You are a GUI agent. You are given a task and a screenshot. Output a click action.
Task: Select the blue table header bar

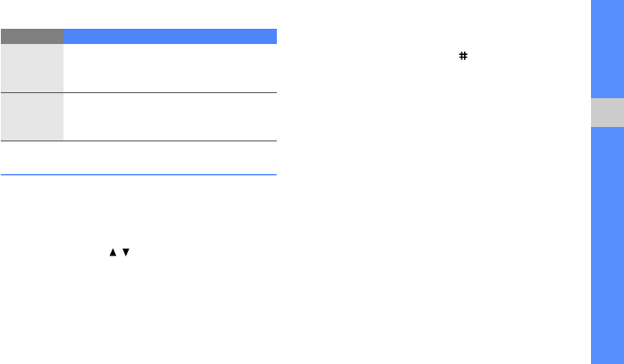170,36
